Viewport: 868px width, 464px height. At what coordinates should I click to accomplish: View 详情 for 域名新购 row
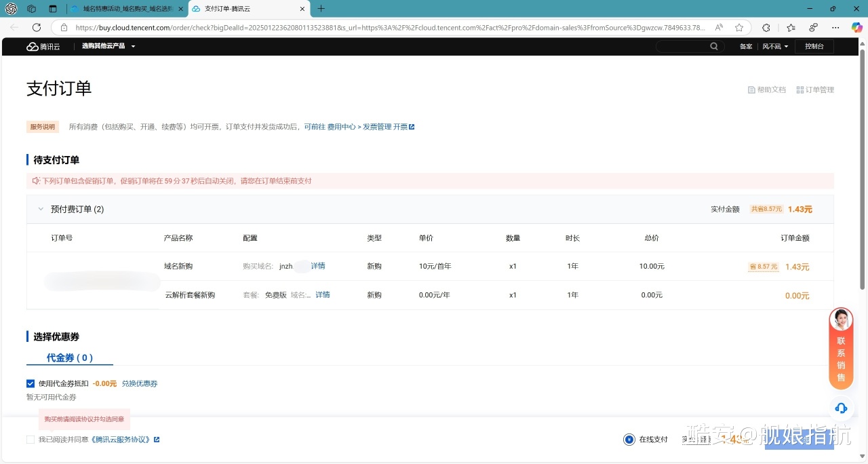coord(318,266)
